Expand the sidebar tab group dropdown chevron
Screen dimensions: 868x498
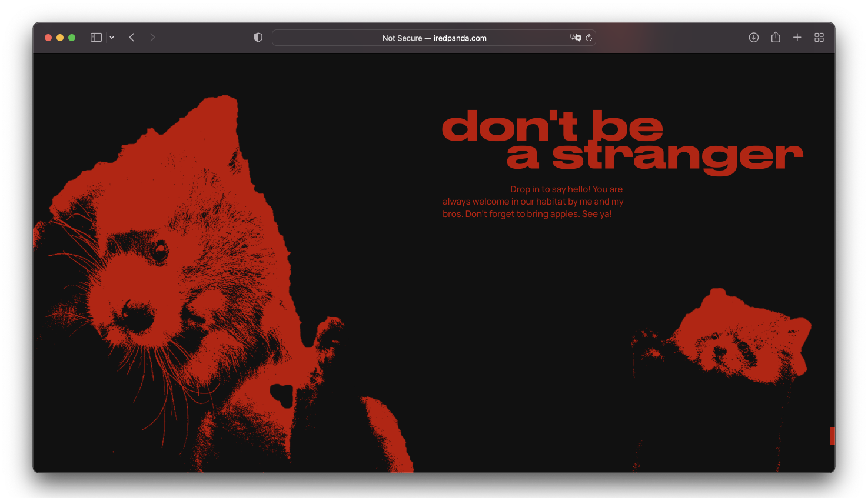(112, 38)
